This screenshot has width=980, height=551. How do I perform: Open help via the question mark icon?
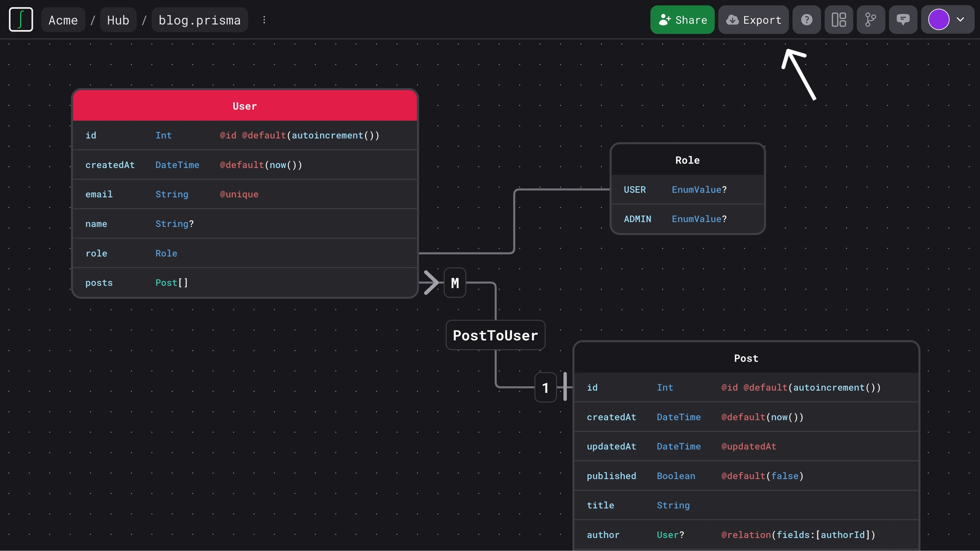(806, 20)
